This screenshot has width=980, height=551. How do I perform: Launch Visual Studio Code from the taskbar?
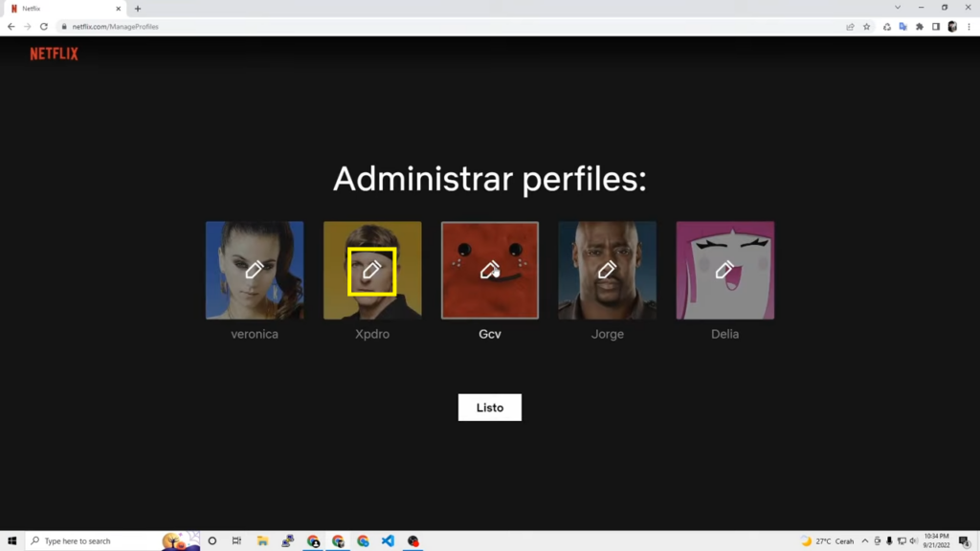388,540
